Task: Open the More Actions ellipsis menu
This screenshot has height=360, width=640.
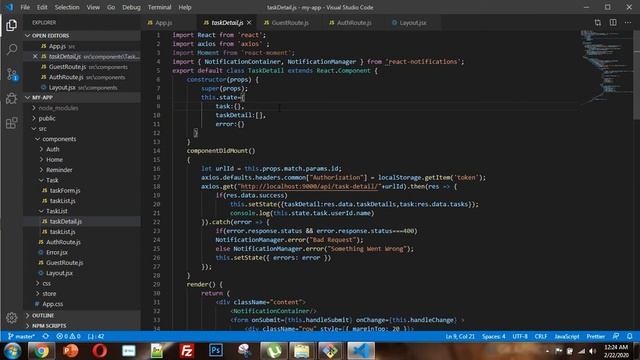Action: click(x=628, y=23)
